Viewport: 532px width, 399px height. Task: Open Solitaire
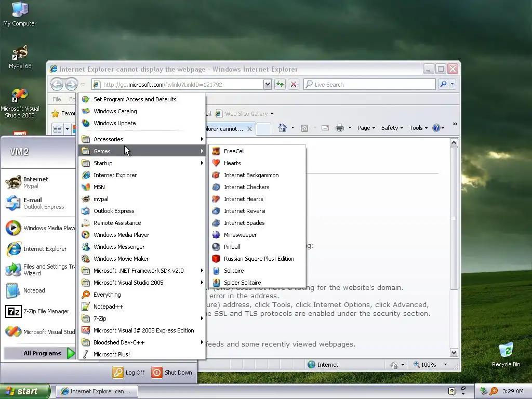tap(257, 271)
